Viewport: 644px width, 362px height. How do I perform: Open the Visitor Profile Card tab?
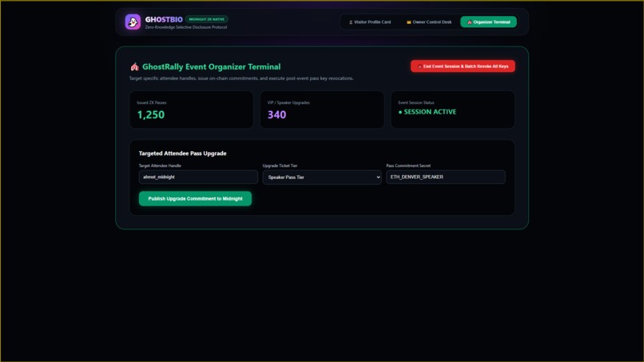(370, 22)
